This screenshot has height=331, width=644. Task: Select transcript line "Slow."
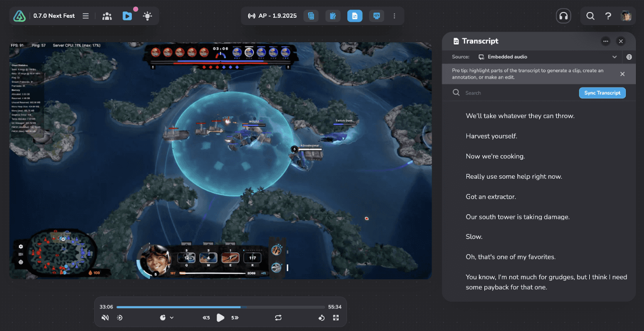(x=474, y=237)
